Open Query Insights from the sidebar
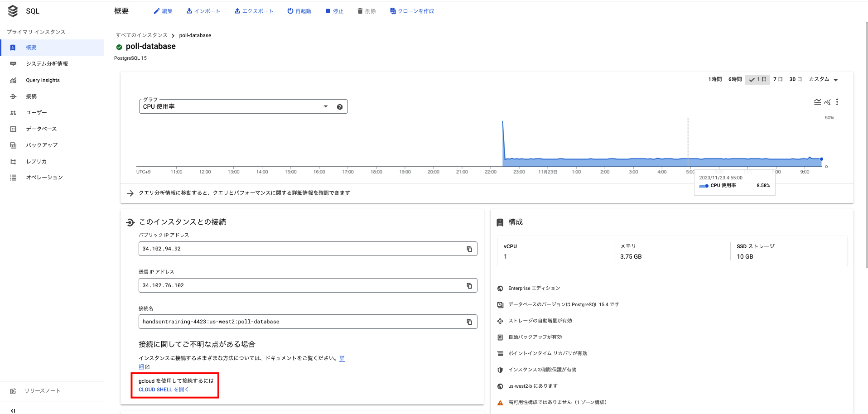 (x=43, y=80)
